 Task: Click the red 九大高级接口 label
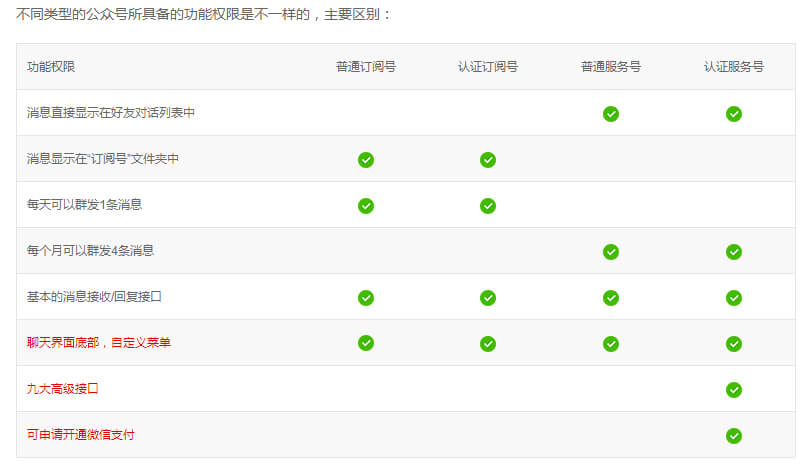tap(63, 388)
